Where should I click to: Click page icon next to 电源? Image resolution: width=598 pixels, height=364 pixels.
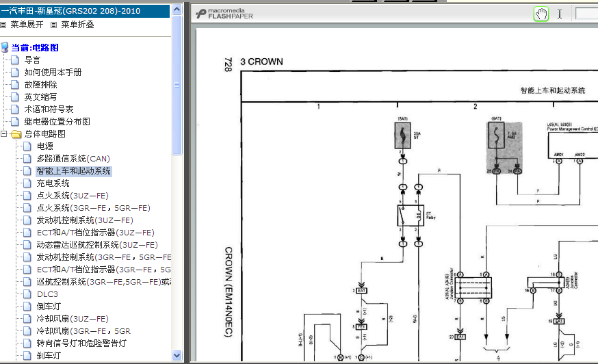27,146
